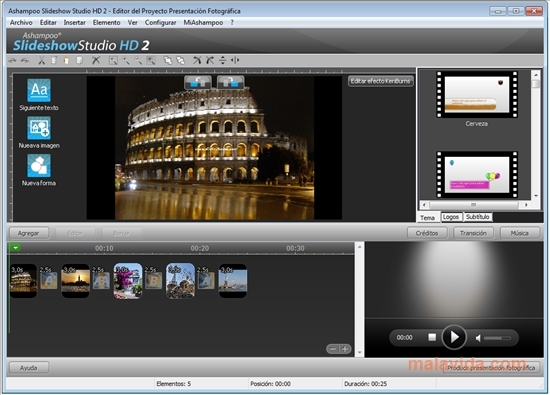Select the Colosseum slide in timeline
Viewport: 550px width, 395px height.
click(x=23, y=281)
